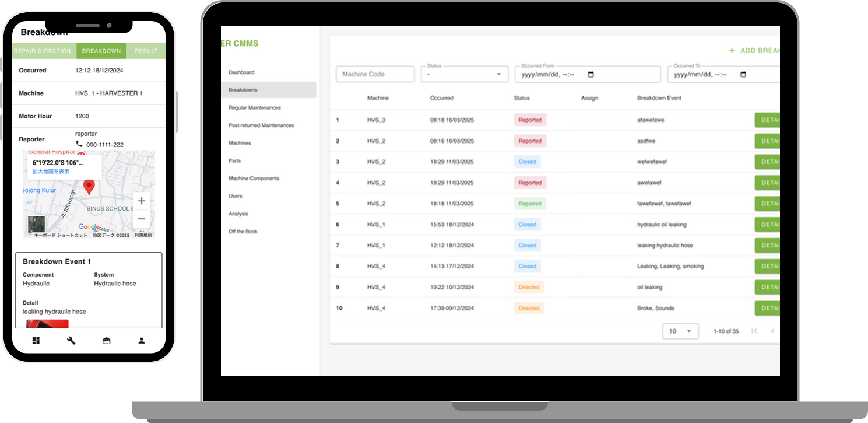
Task: Zoom in on the map with plus
Action: click(x=141, y=201)
